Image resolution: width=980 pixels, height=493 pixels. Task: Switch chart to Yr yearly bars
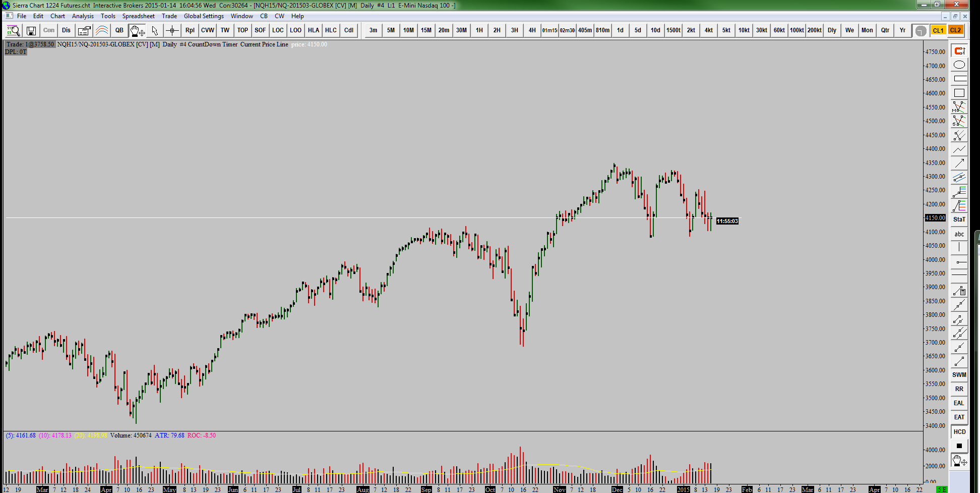point(902,30)
